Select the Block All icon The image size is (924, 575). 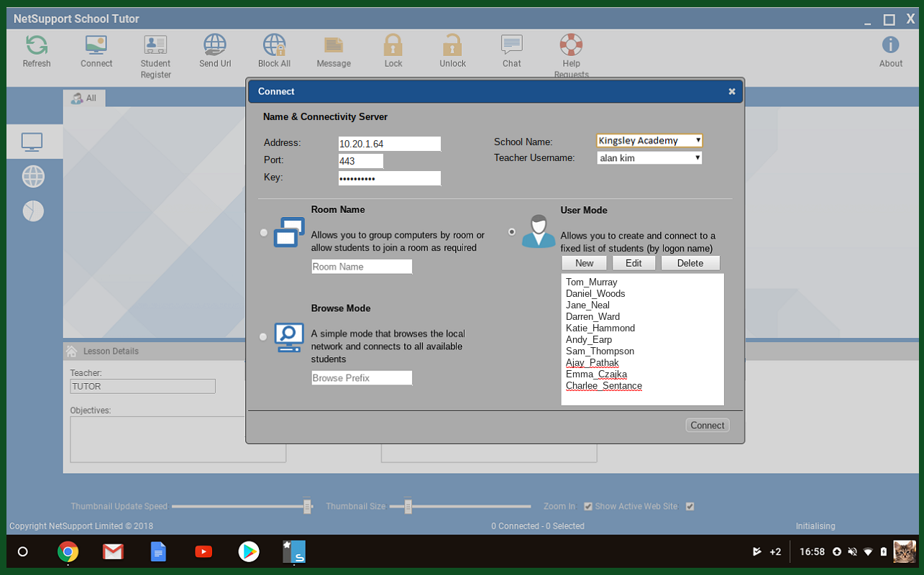(x=274, y=46)
